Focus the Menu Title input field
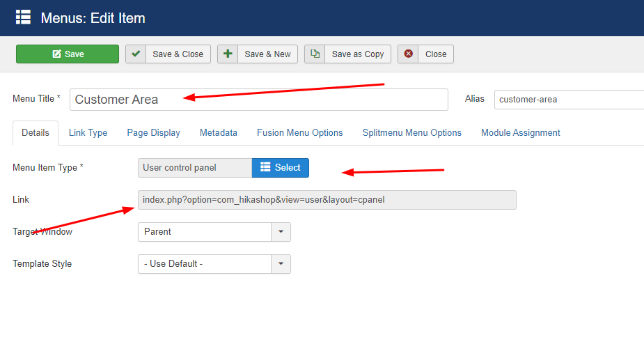The image size is (644, 356). point(259,100)
